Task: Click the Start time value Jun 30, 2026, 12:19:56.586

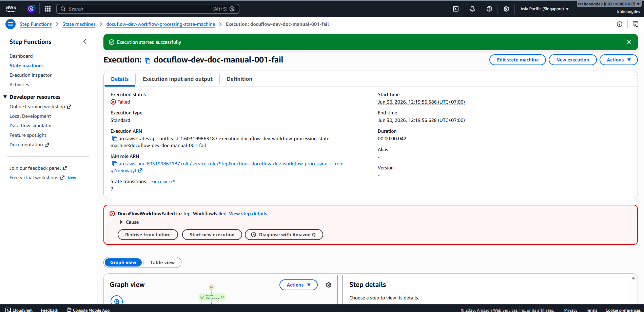Action: click(x=421, y=102)
